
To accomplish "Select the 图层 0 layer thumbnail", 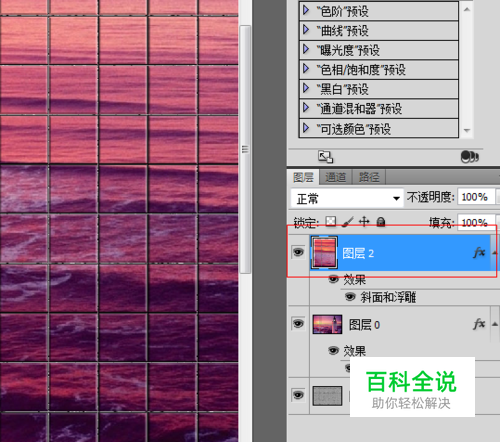I will (x=327, y=324).
